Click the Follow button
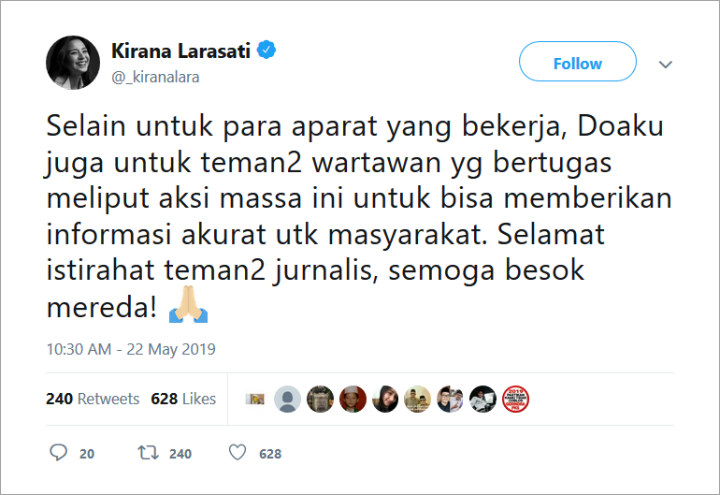 (578, 62)
